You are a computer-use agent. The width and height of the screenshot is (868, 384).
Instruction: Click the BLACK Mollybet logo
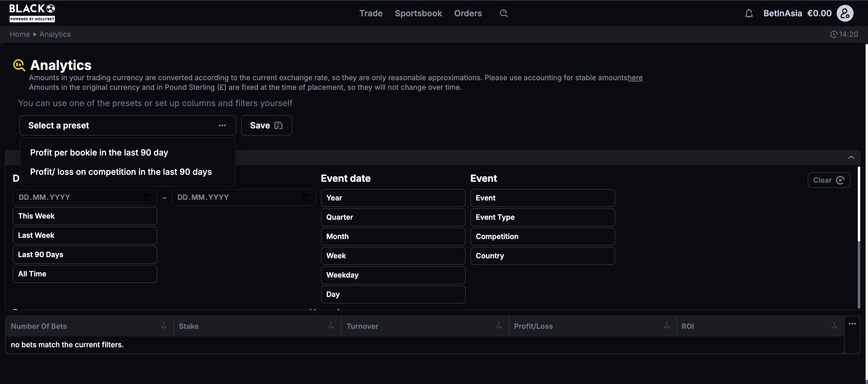coord(32,13)
